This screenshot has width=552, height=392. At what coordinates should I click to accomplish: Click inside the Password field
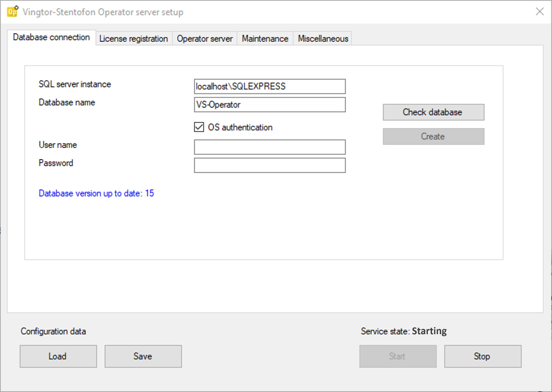(x=270, y=165)
